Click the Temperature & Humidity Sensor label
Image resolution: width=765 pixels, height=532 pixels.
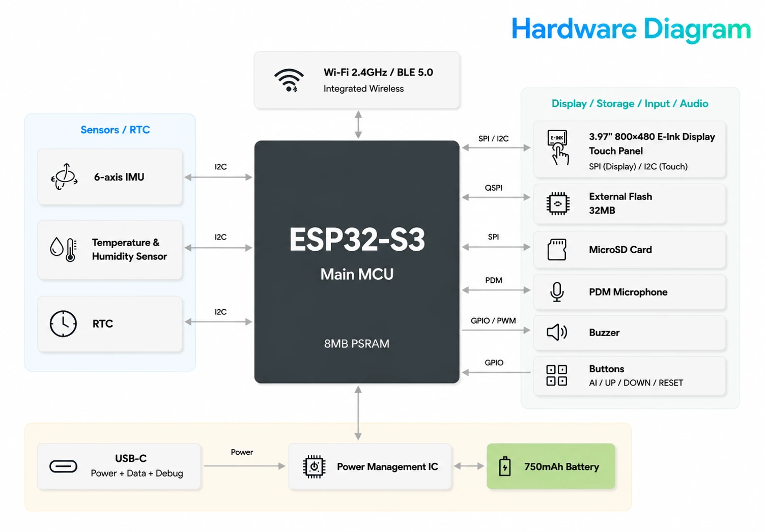point(129,249)
